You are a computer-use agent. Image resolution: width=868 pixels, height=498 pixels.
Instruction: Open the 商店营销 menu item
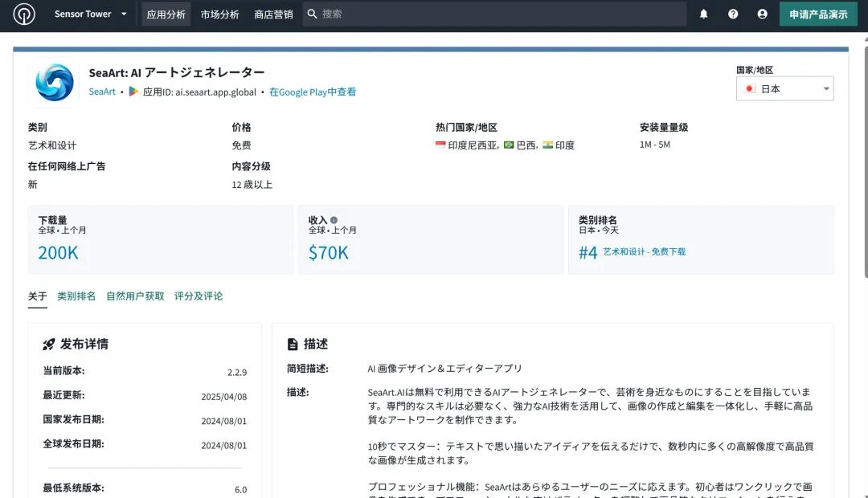pyautogui.click(x=273, y=14)
